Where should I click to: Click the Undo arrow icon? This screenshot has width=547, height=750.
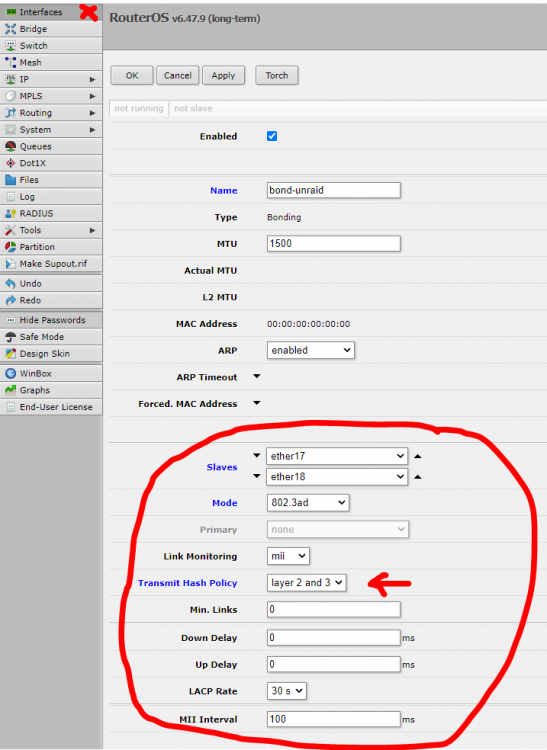click(x=11, y=284)
